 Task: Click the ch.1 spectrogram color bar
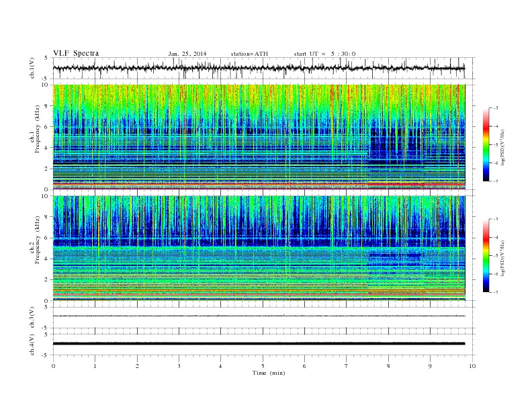point(486,145)
